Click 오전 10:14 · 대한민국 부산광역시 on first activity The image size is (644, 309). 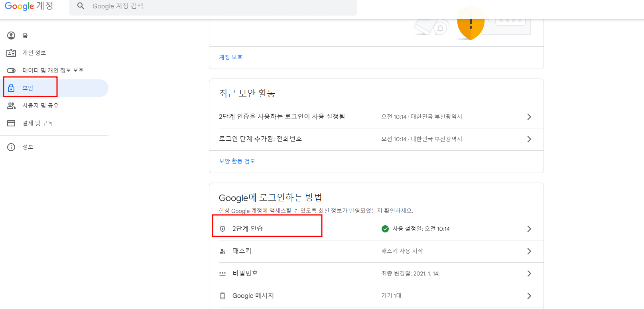[x=421, y=117]
